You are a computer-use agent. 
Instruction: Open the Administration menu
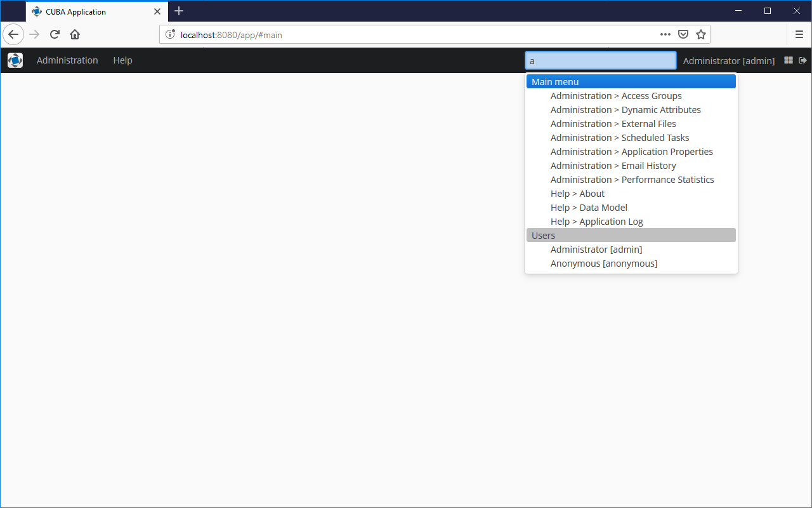pyautogui.click(x=67, y=60)
